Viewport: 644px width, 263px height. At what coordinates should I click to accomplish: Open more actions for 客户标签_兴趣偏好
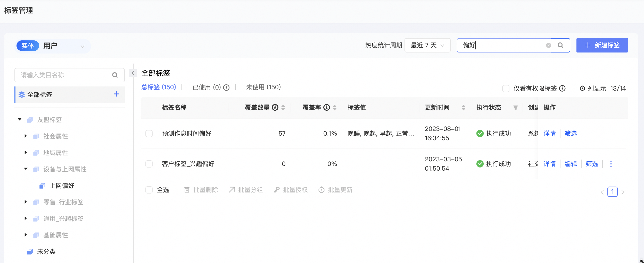tap(611, 164)
